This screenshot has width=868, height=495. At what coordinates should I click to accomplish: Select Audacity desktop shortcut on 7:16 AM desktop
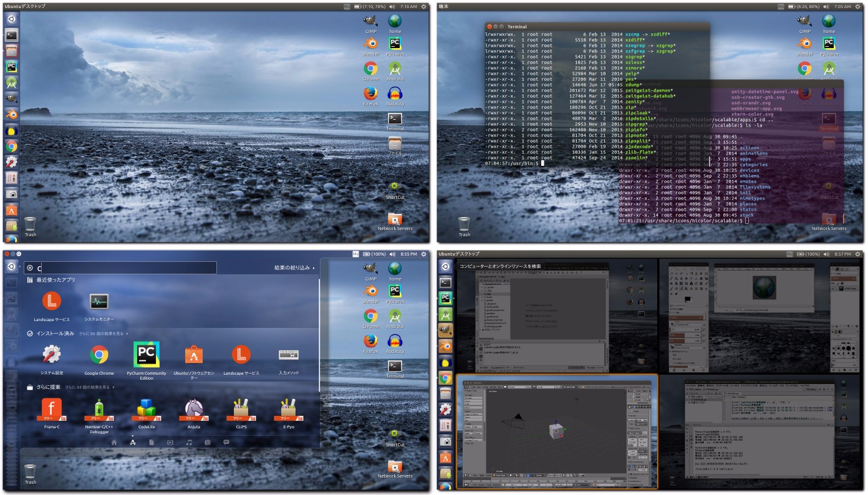395,97
